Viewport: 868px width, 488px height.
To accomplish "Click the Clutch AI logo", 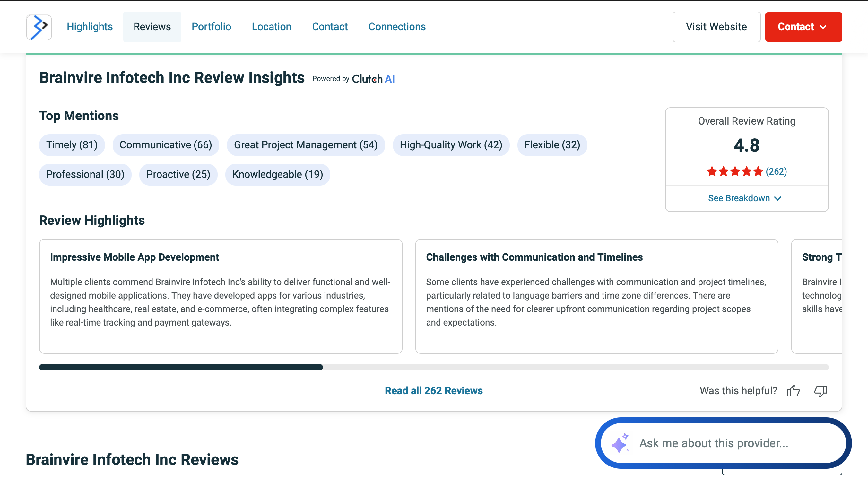I will click(x=373, y=79).
